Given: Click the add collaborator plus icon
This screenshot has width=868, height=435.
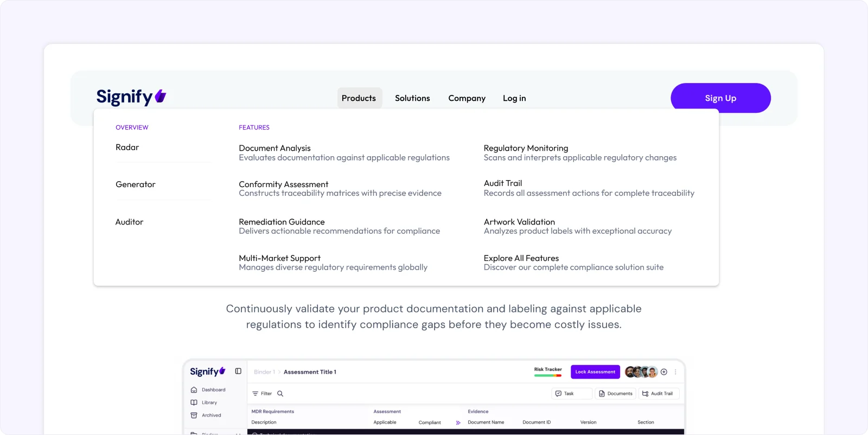Looking at the screenshot, I should tap(664, 372).
